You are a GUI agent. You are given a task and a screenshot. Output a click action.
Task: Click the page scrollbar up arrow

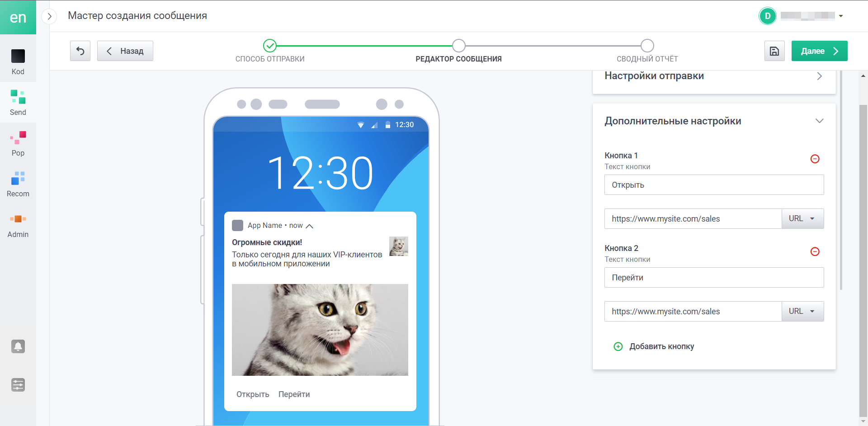pyautogui.click(x=863, y=76)
